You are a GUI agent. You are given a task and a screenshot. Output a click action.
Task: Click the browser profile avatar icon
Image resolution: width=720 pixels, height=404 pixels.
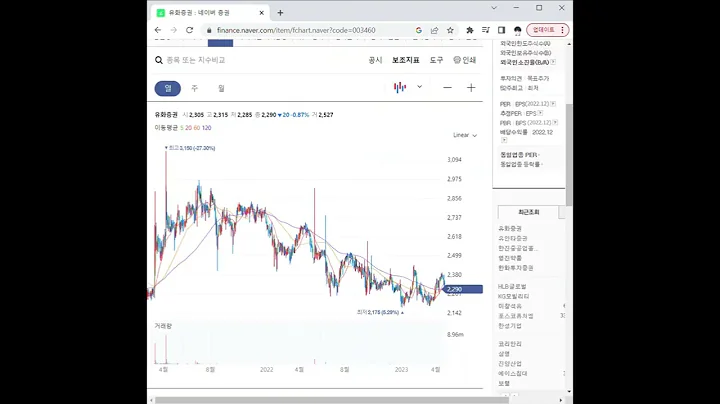point(518,30)
